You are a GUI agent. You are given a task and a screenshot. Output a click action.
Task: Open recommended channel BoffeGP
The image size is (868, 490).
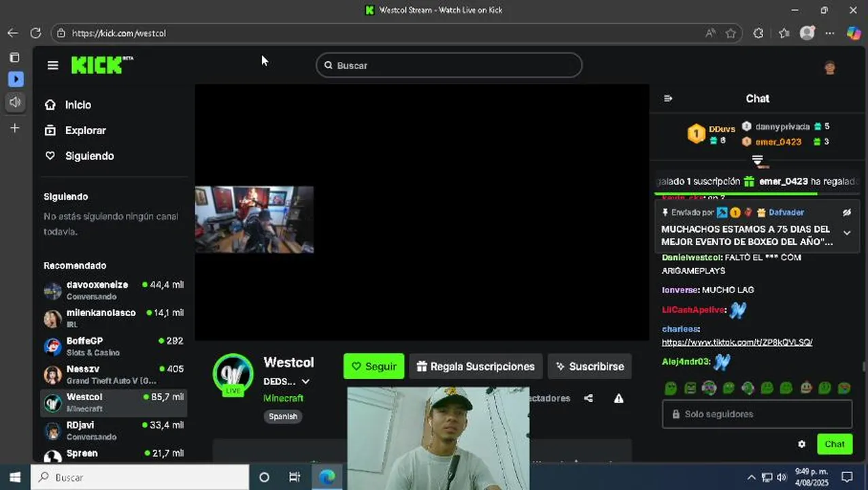pos(114,346)
